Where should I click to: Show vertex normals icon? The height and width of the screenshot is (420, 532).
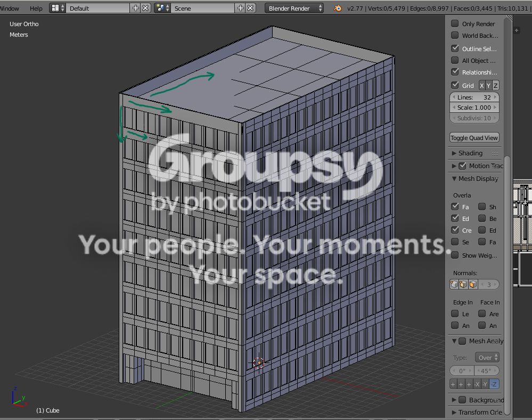coord(454,284)
